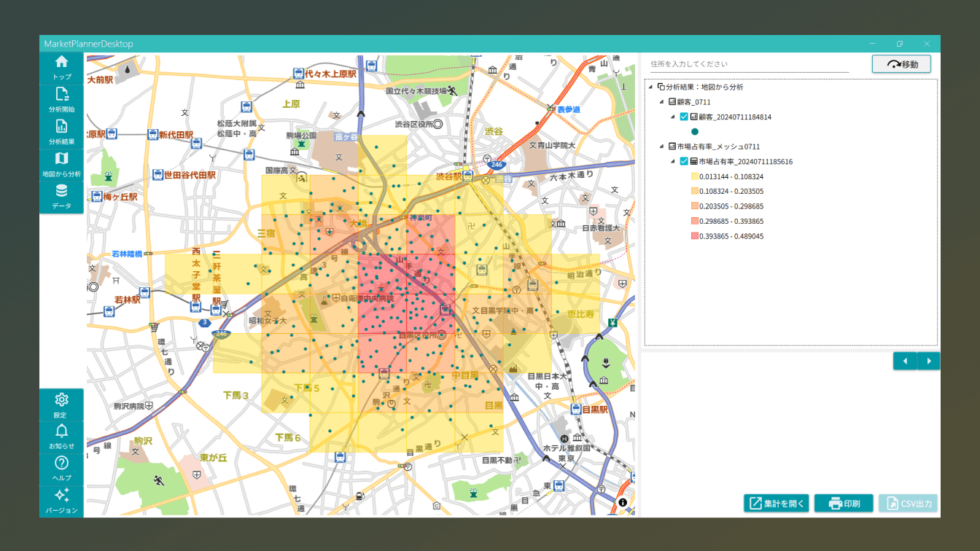Open the ヘルプ help page
The width and height of the screenshot is (980, 551).
coord(62,469)
